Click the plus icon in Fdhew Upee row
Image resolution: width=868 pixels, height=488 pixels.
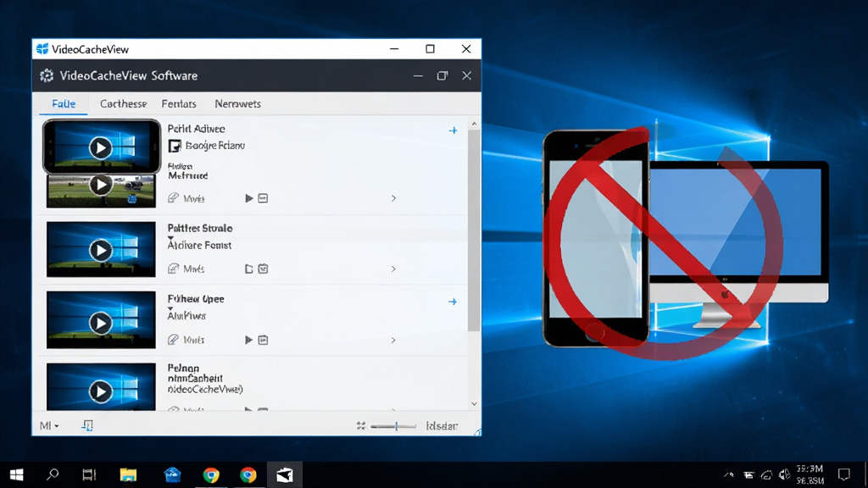click(x=453, y=302)
